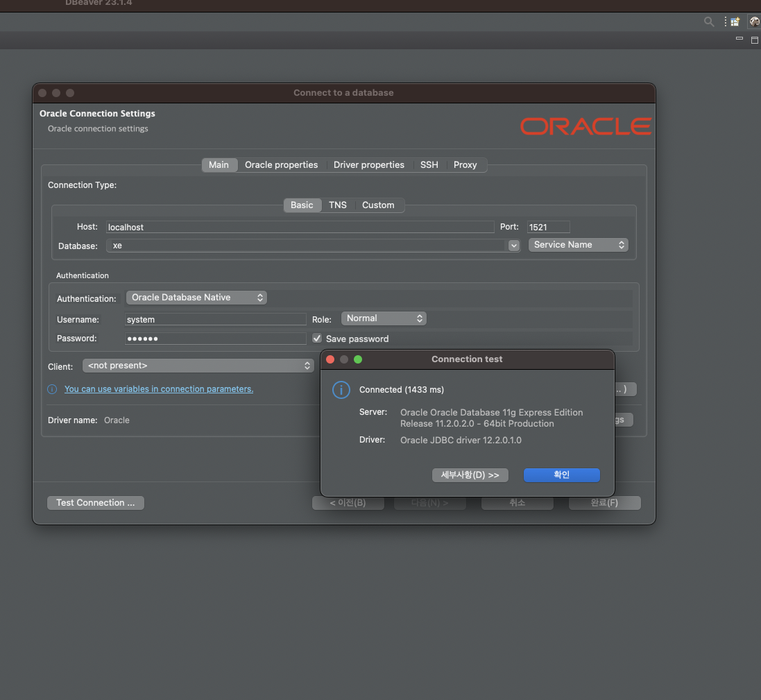This screenshot has height=700, width=761.
Task: Click the Test Connection button
Action: click(x=96, y=503)
